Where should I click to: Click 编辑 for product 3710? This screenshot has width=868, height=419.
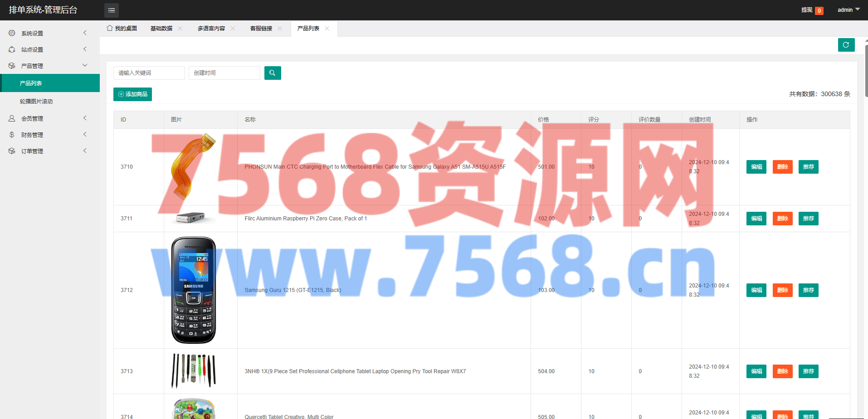pyautogui.click(x=756, y=167)
